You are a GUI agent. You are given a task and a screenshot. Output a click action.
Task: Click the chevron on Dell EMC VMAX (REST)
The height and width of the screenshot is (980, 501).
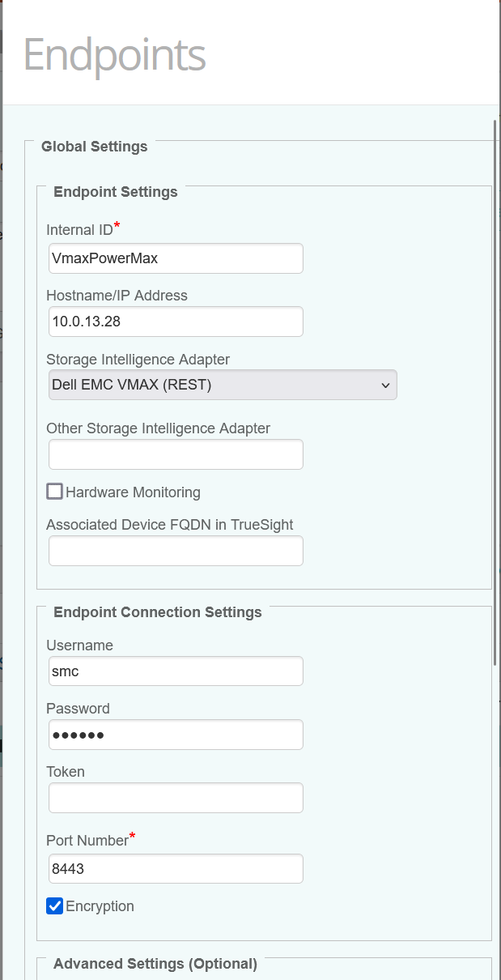click(386, 385)
